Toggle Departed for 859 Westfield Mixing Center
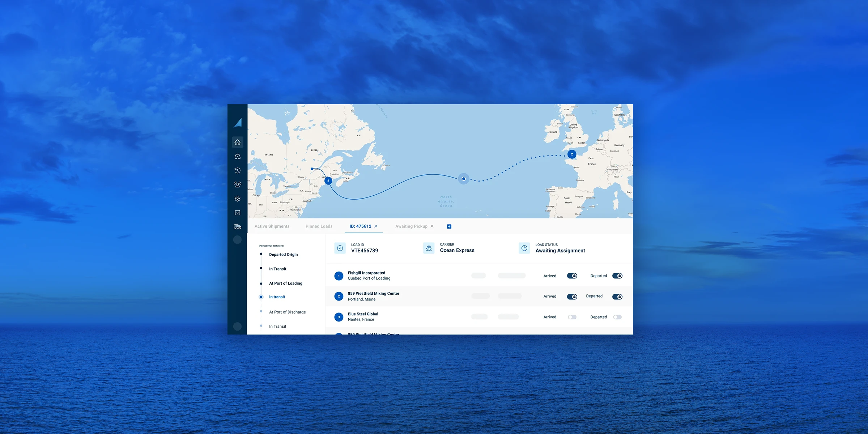Viewport: 868px width, 434px height. click(x=617, y=296)
